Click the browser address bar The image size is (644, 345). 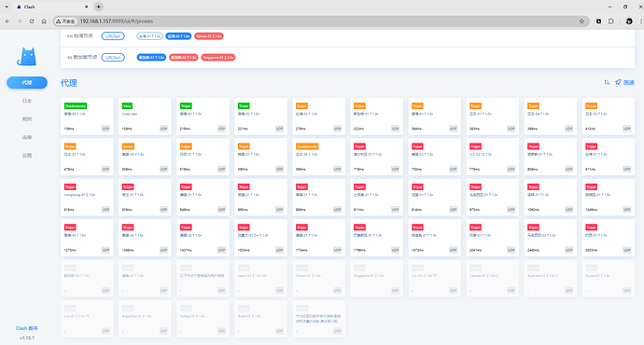320,21
